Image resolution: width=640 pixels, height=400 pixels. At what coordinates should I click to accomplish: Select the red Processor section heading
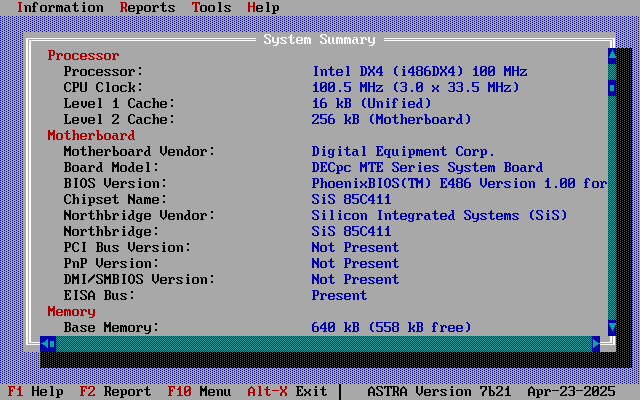tap(83, 55)
